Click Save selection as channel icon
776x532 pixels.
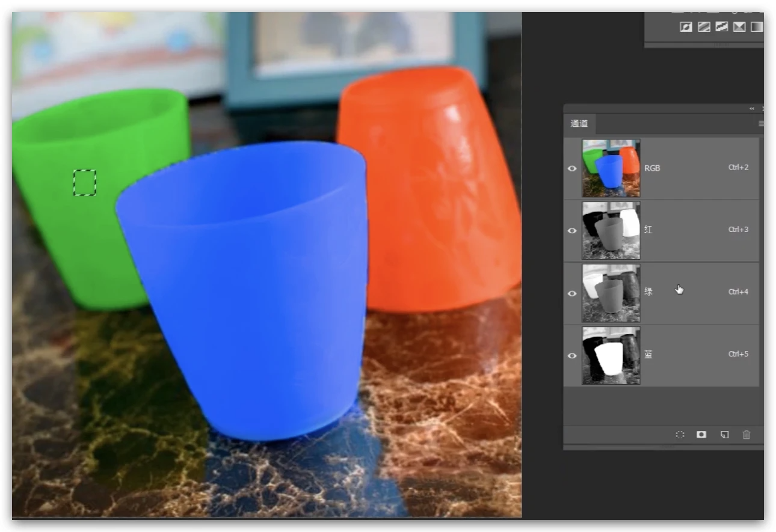tap(701, 435)
